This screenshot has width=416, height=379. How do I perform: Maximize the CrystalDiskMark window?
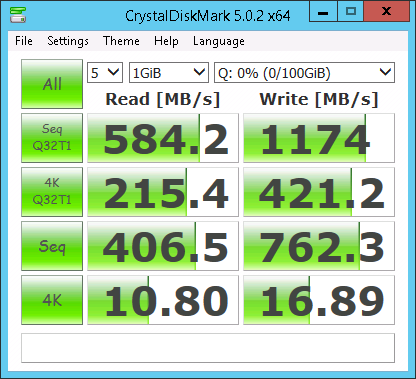[x=351, y=12]
